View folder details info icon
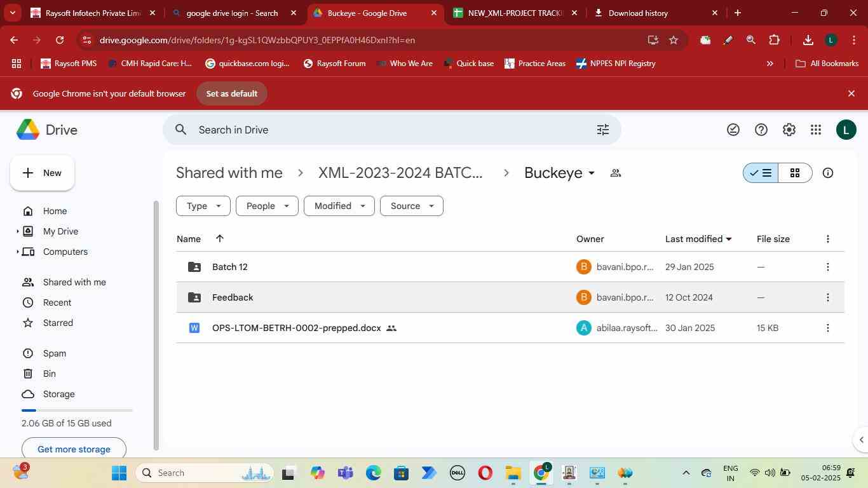868x488 pixels. pos(828,173)
